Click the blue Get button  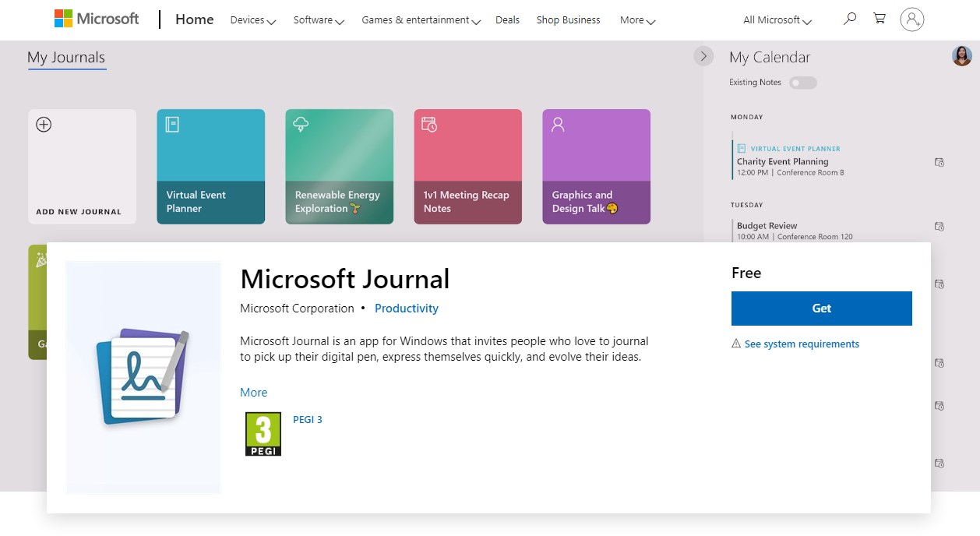coord(822,309)
